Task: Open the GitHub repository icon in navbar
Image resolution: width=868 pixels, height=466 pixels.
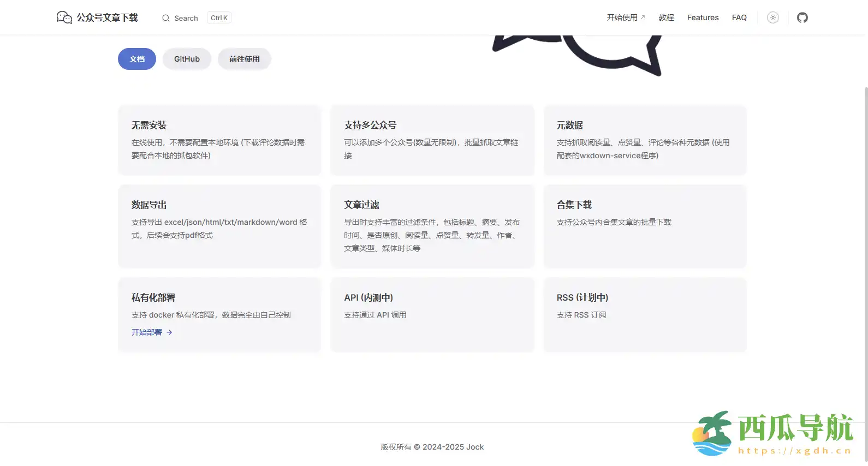Action: [x=802, y=17]
